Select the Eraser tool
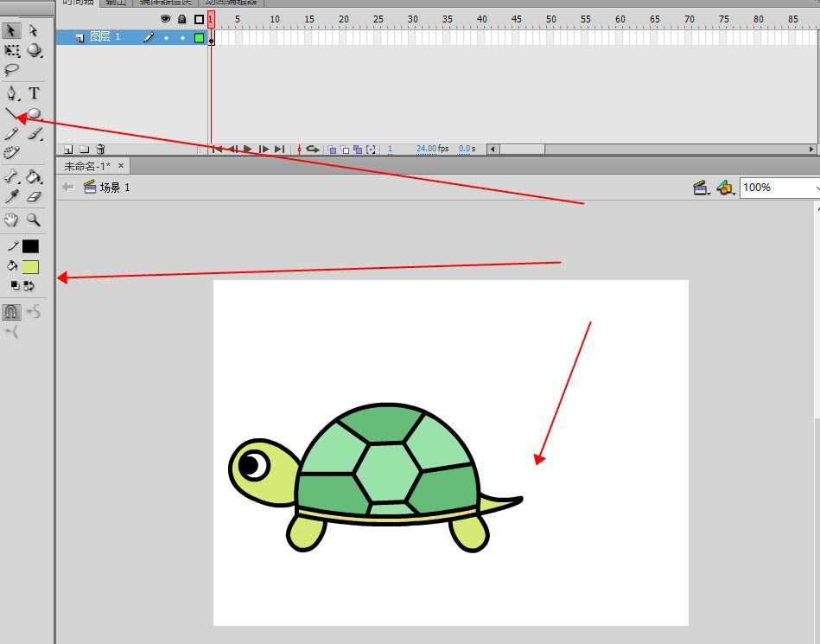The height and width of the screenshot is (644, 820). coord(34,197)
